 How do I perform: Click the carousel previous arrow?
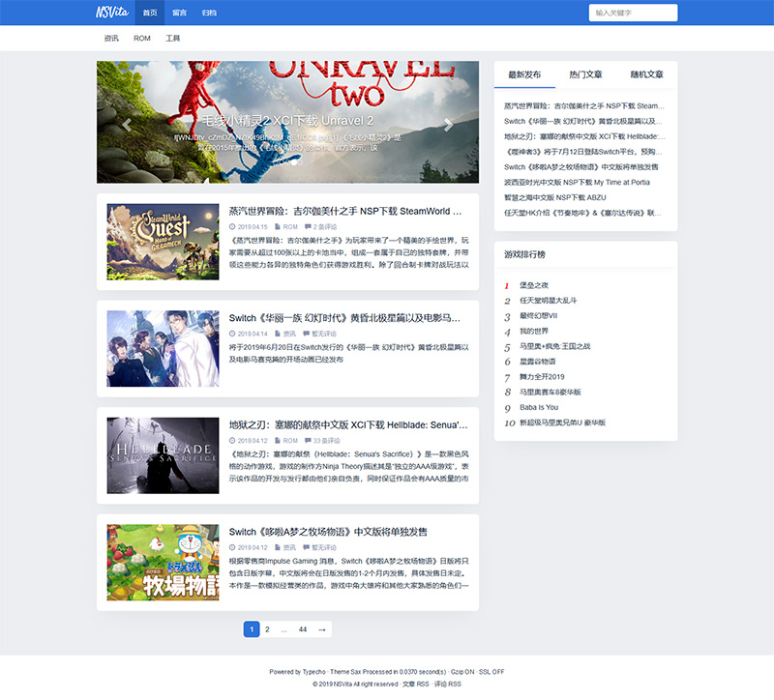click(127, 125)
